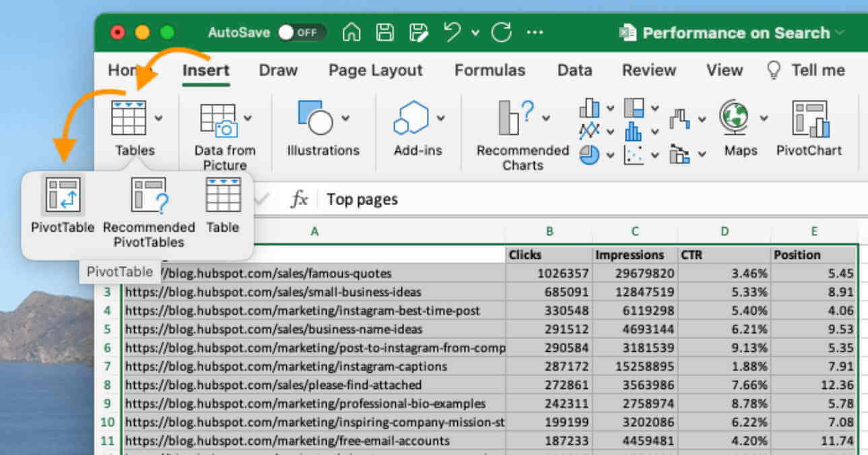Open Data from Picture tool
Viewport: 868px width, 455px height.
click(218, 121)
